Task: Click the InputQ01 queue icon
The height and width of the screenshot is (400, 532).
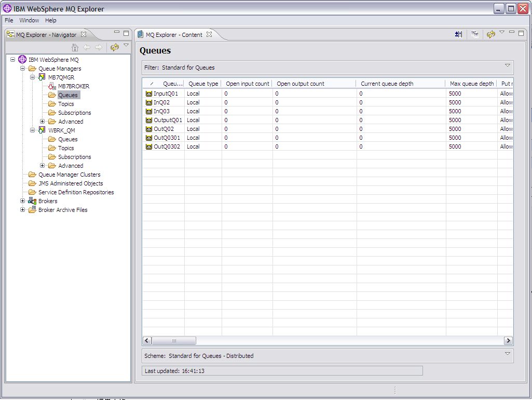Action: click(x=148, y=94)
